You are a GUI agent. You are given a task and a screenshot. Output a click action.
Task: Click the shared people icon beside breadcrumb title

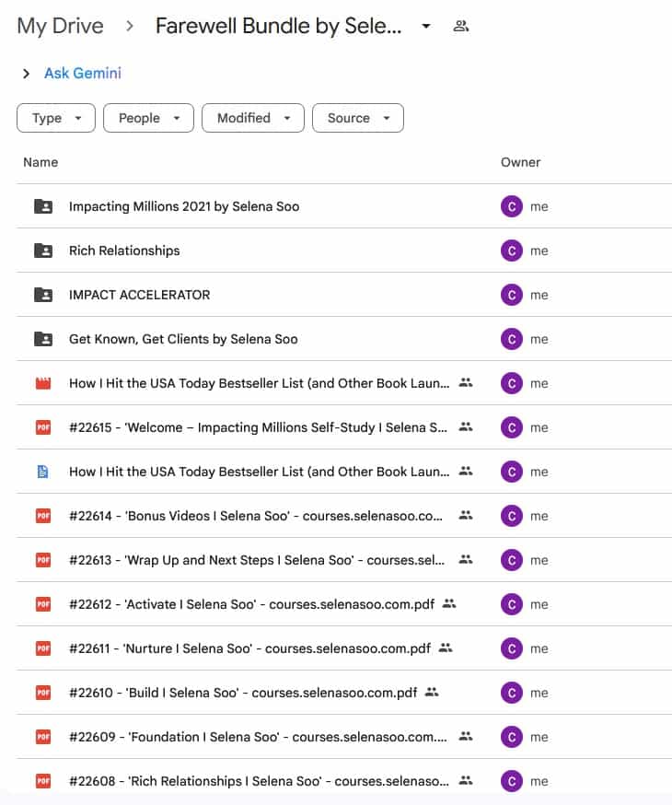click(461, 26)
